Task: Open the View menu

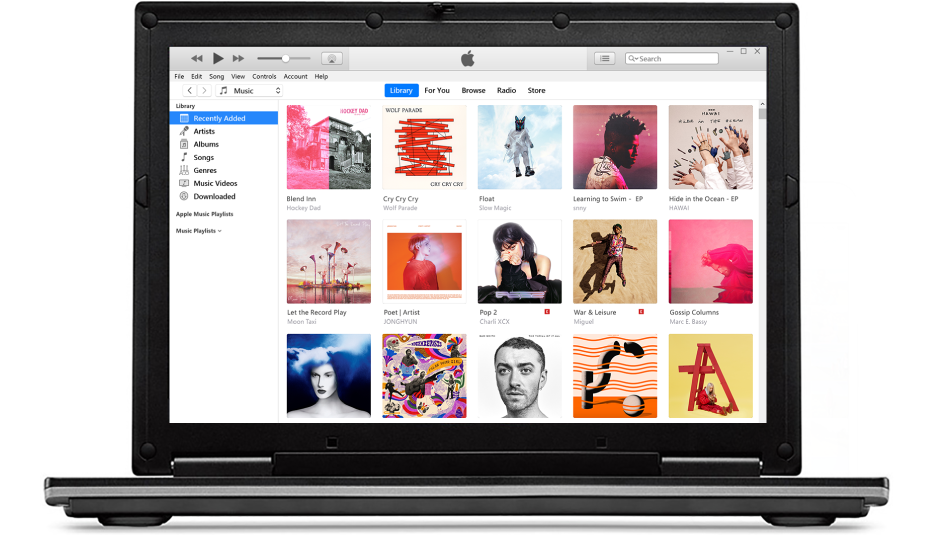Action: (238, 77)
